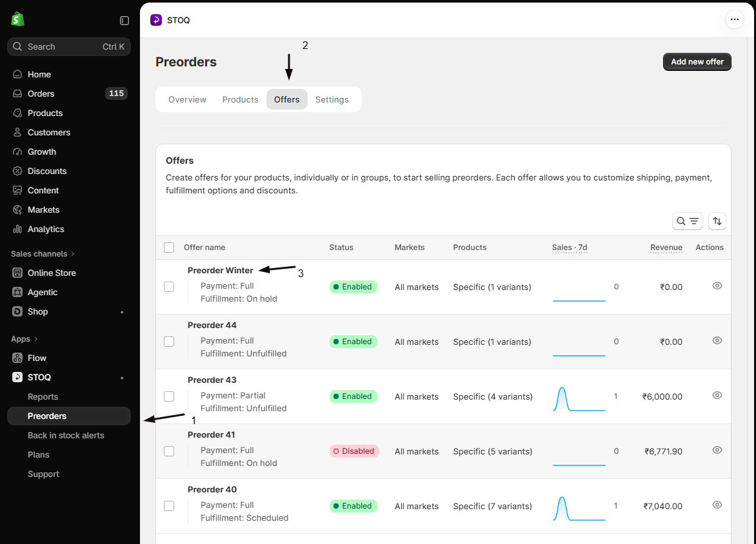The width and height of the screenshot is (756, 544).
Task: Click the Content image icon
Action: 17,190
